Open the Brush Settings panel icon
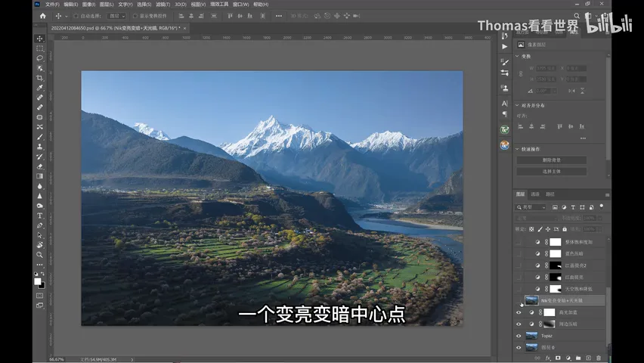The height and width of the screenshot is (363, 644). pyautogui.click(x=505, y=62)
